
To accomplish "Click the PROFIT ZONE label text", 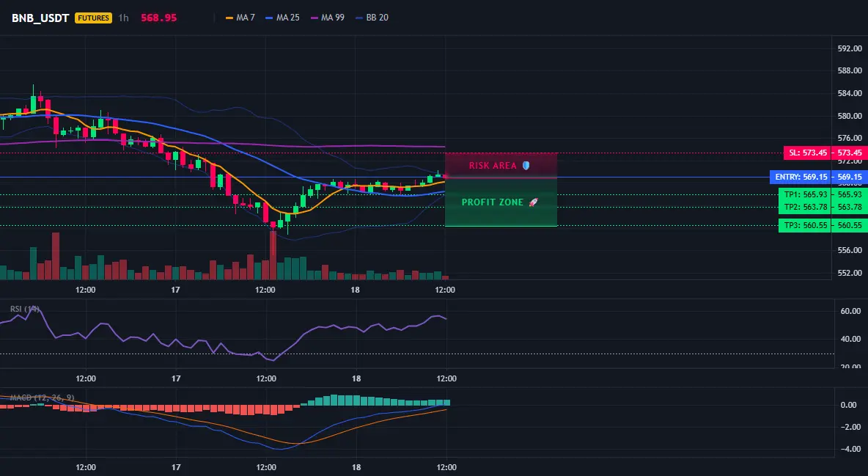I will click(493, 202).
